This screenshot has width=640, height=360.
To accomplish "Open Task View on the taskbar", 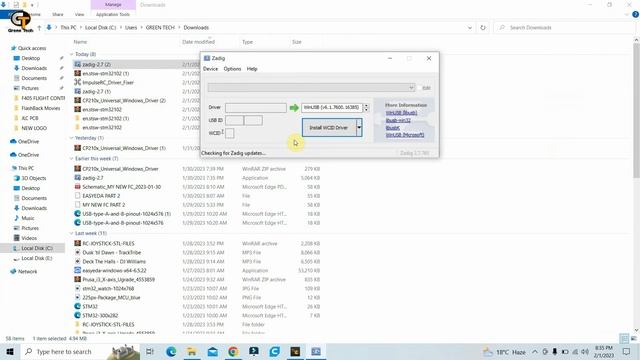I will (x=149, y=351).
